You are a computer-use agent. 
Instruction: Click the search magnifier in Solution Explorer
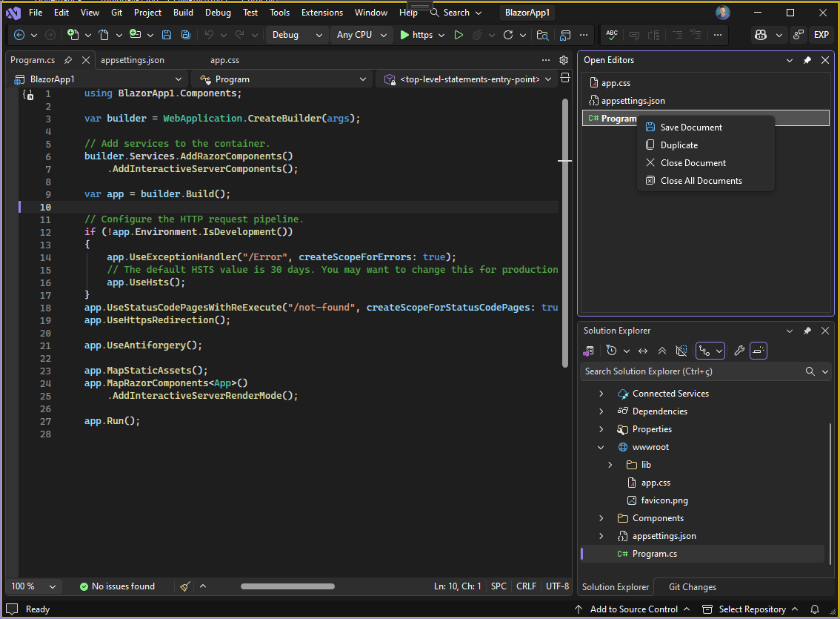pyautogui.click(x=810, y=371)
